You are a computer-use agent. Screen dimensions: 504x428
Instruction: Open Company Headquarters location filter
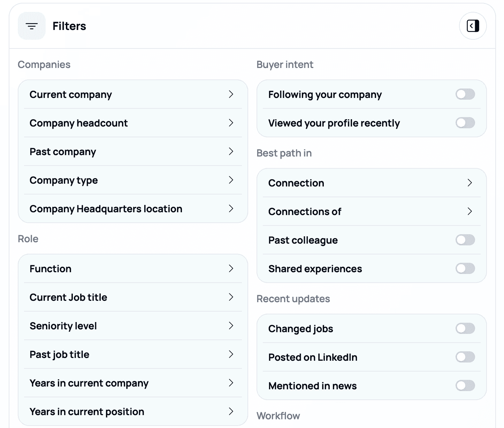pyautogui.click(x=132, y=209)
